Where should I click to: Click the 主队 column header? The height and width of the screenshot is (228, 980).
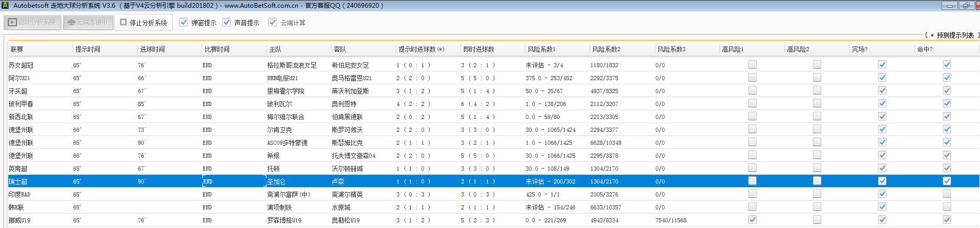click(275, 49)
